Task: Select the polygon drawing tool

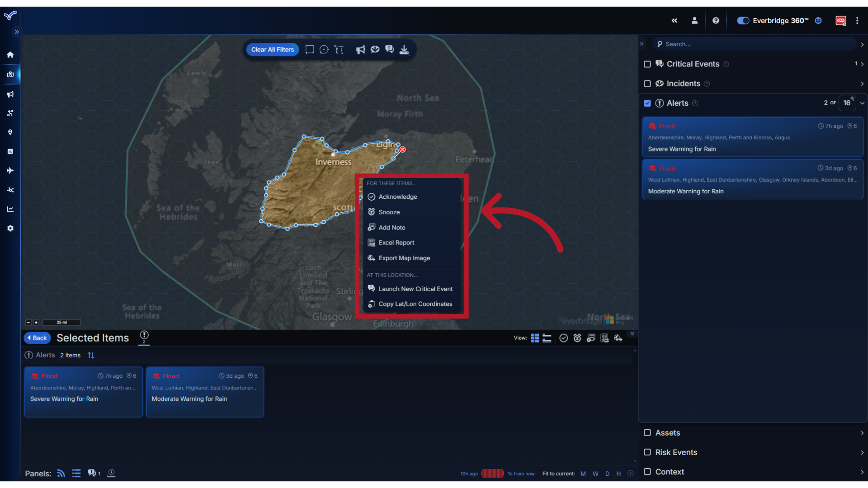Action: point(339,50)
